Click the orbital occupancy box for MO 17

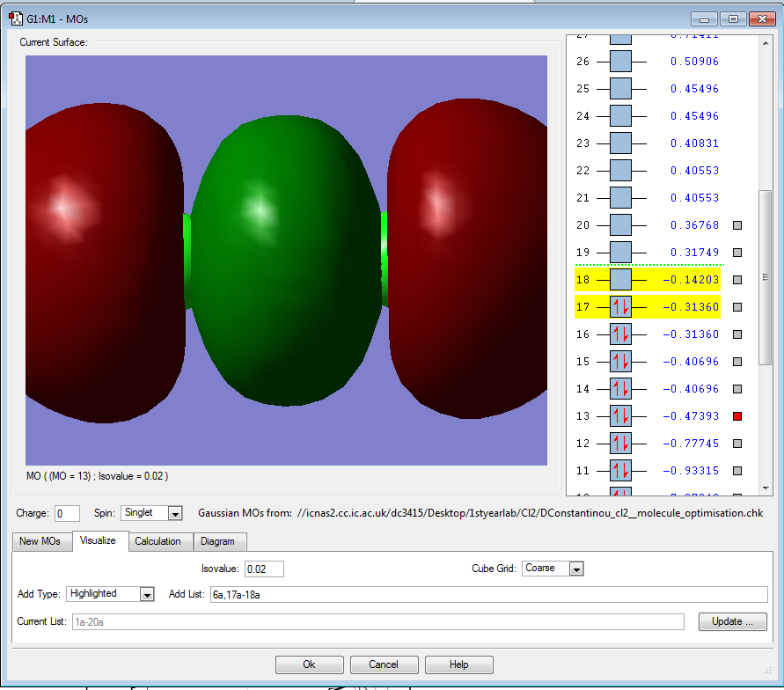click(620, 307)
